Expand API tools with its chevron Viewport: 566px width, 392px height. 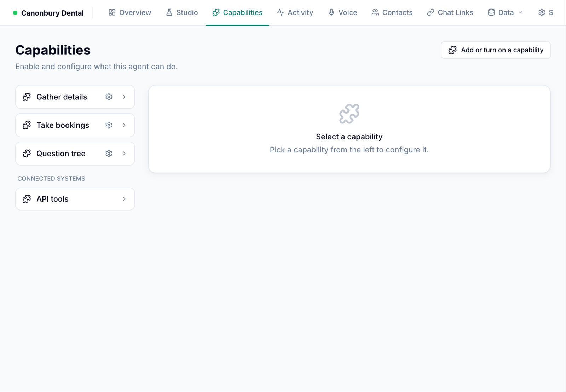[x=124, y=199]
